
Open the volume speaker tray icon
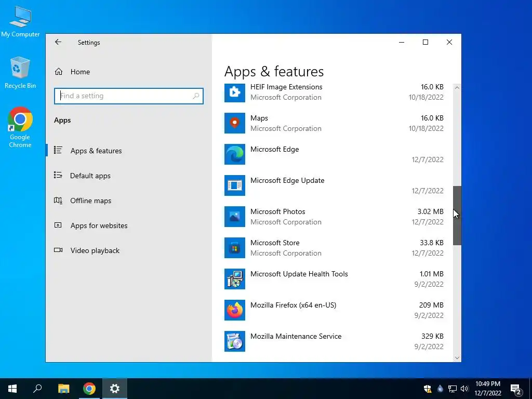point(464,389)
